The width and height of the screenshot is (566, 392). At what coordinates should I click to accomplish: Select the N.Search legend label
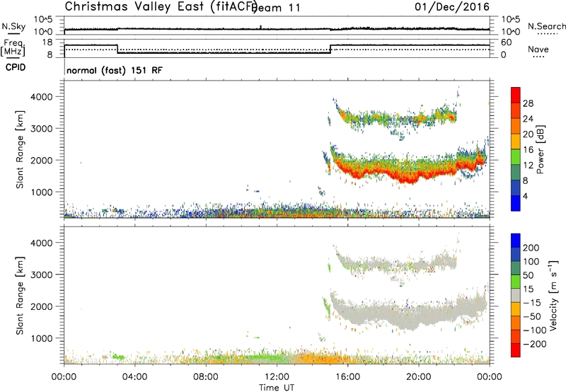tap(547, 26)
